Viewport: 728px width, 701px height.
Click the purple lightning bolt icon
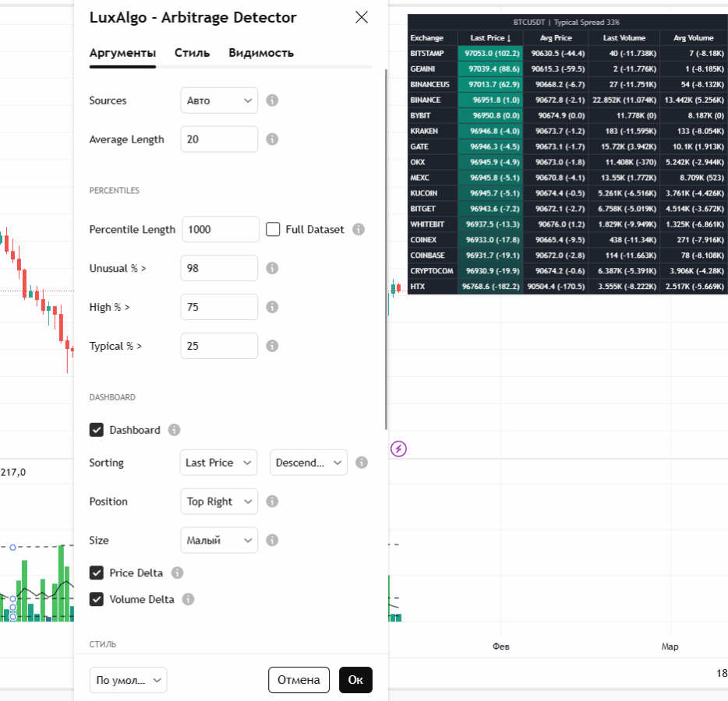pyautogui.click(x=398, y=449)
